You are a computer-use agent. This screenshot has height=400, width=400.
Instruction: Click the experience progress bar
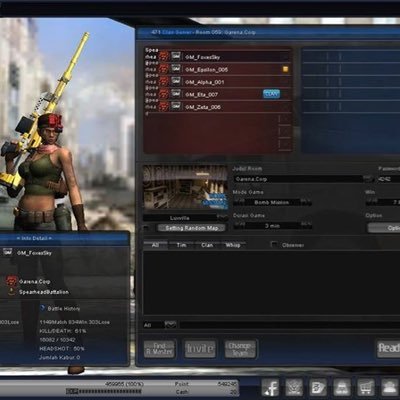click(103, 391)
